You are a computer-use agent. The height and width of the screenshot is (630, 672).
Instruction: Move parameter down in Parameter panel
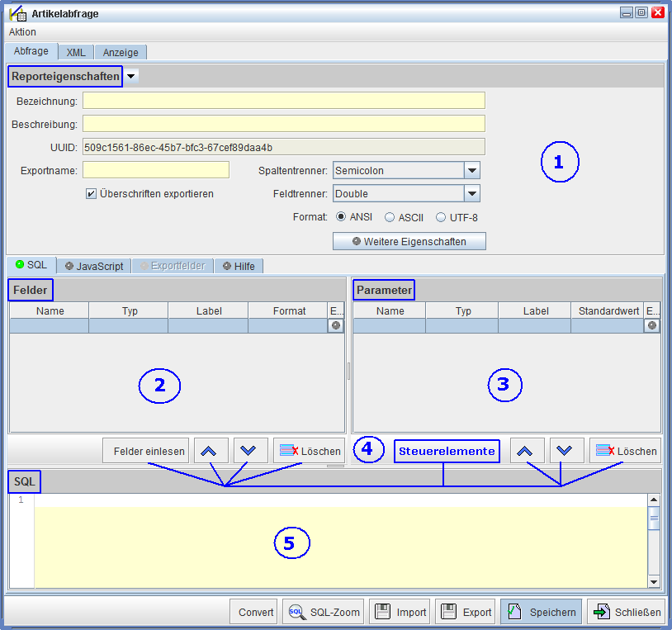point(564,451)
